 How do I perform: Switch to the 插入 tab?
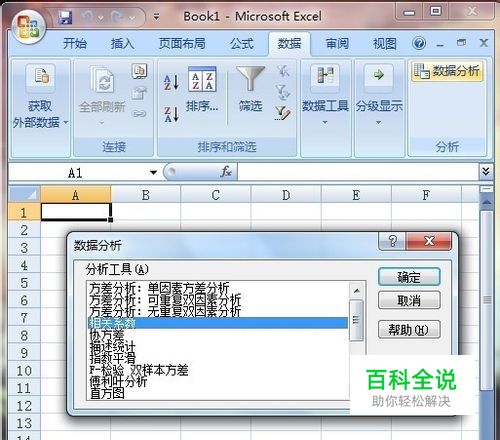[x=122, y=44]
